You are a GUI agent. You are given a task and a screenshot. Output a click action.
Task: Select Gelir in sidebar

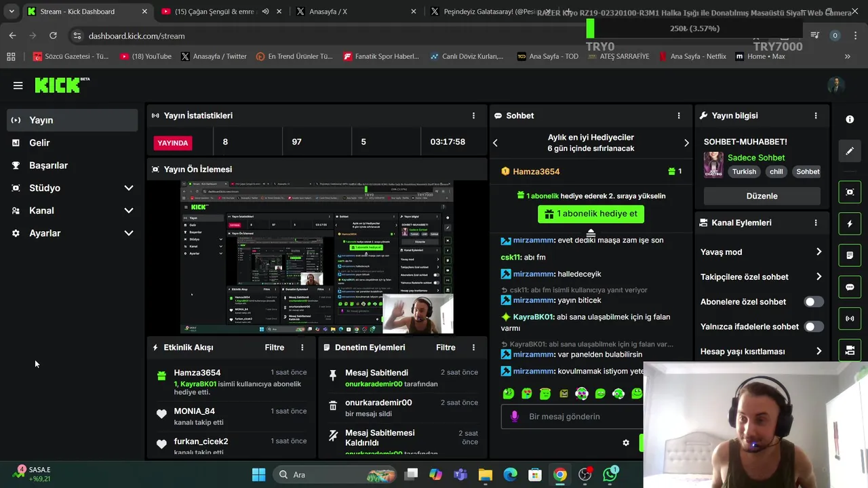tap(73, 142)
